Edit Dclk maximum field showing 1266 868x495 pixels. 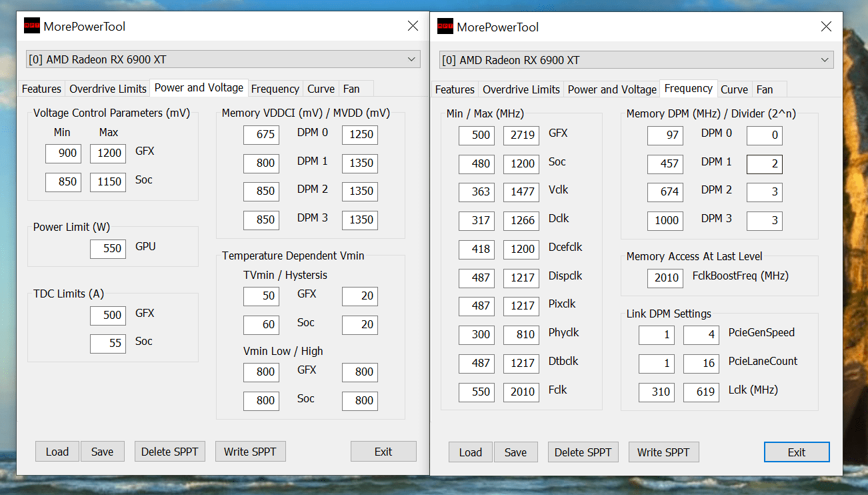coord(521,221)
